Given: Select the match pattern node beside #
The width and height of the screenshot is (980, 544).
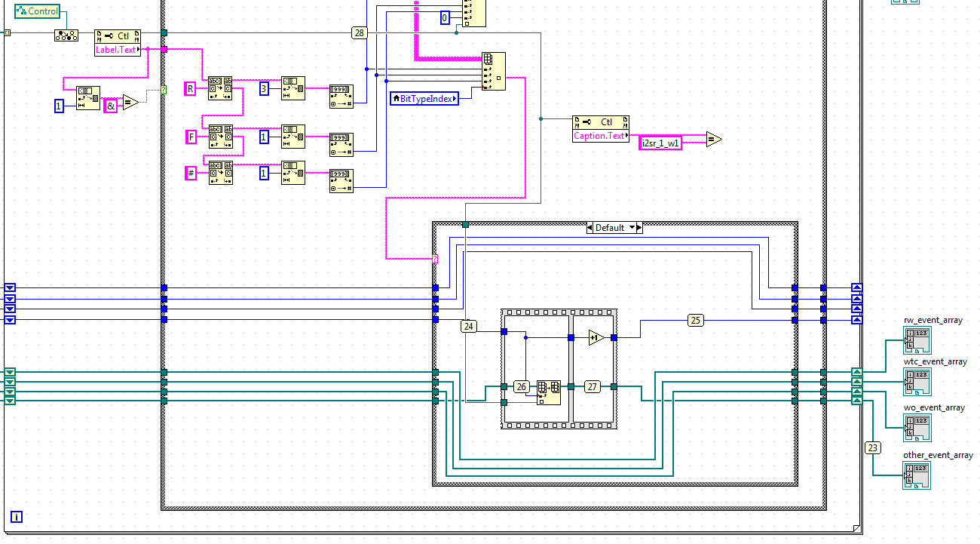Looking at the screenshot, I should [220, 174].
